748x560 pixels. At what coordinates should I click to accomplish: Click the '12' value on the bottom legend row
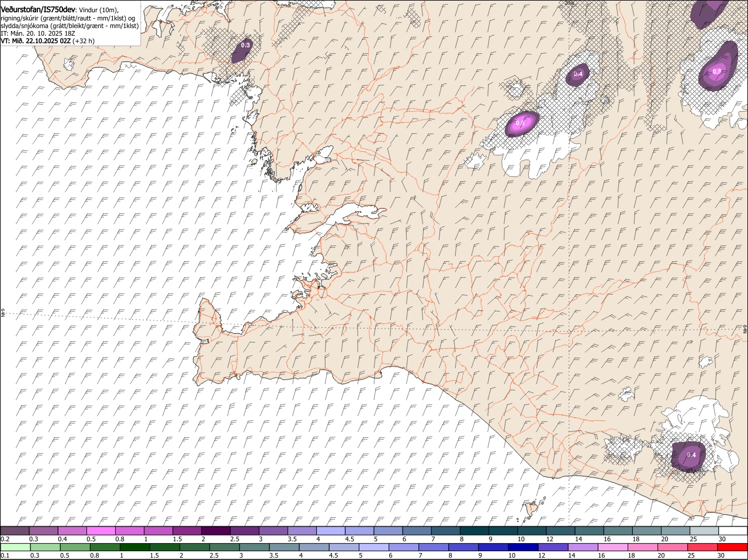[x=541, y=555]
